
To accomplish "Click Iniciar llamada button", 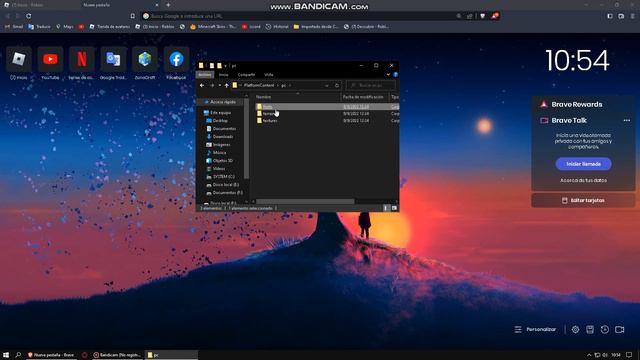I will pyautogui.click(x=584, y=164).
